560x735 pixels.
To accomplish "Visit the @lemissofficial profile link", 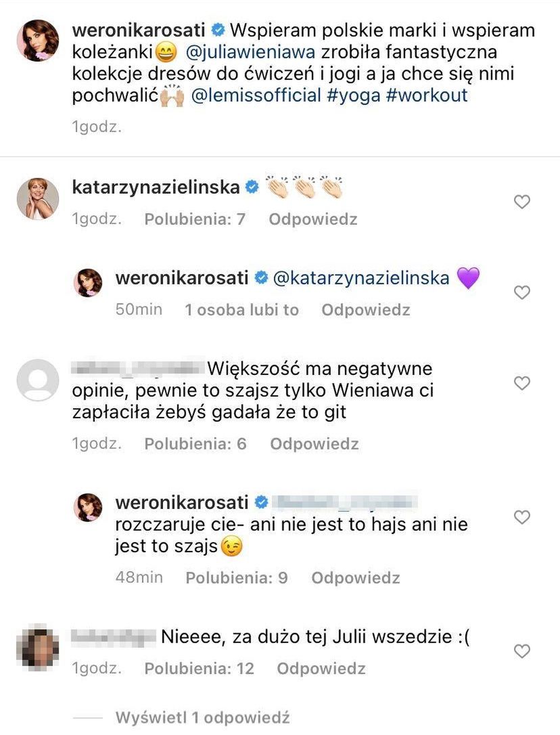I will 256,95.
